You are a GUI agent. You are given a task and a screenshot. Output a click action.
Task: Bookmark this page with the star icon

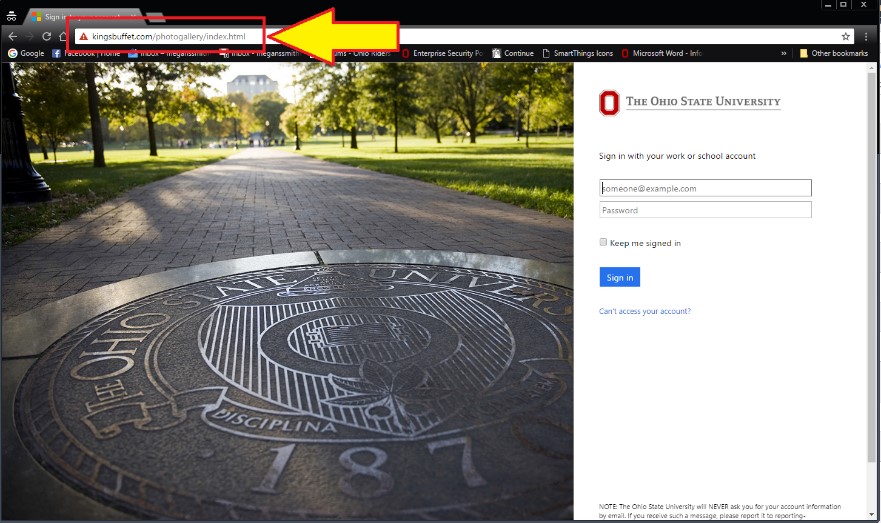pos(845,37)
